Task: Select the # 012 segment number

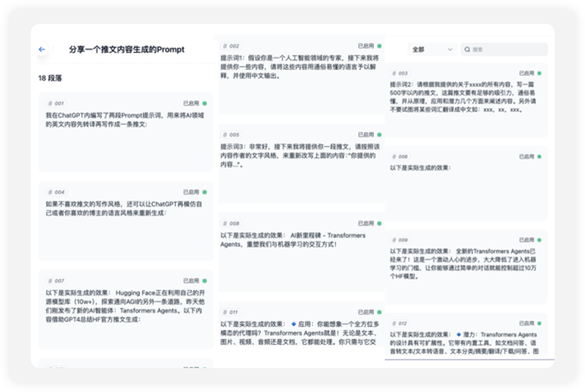Action: tap(400, 323)
